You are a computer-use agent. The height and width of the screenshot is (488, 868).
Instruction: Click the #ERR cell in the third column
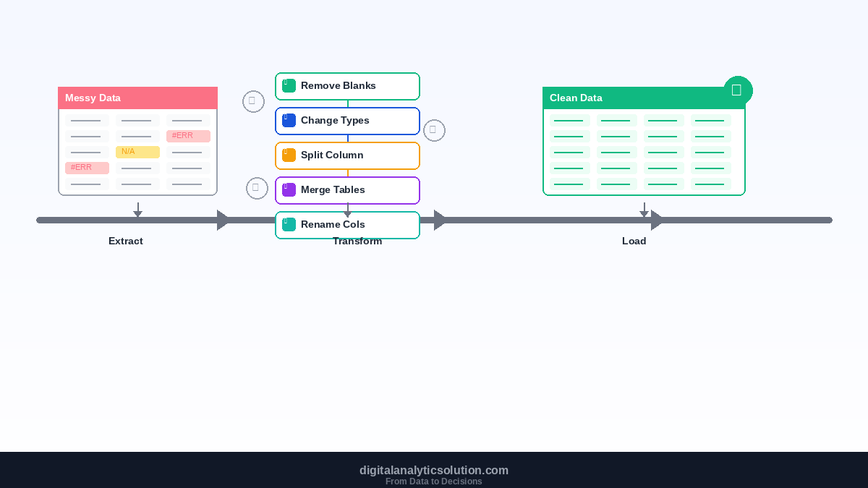(x=188, y=136)
